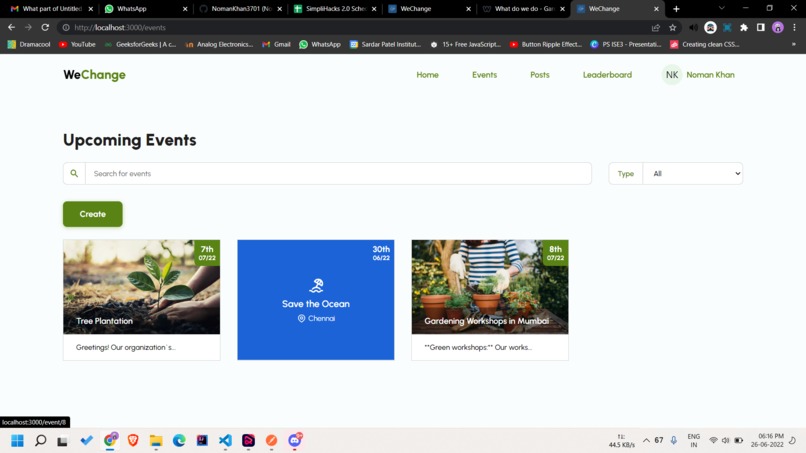Click the share page icon

click(655, 27)
